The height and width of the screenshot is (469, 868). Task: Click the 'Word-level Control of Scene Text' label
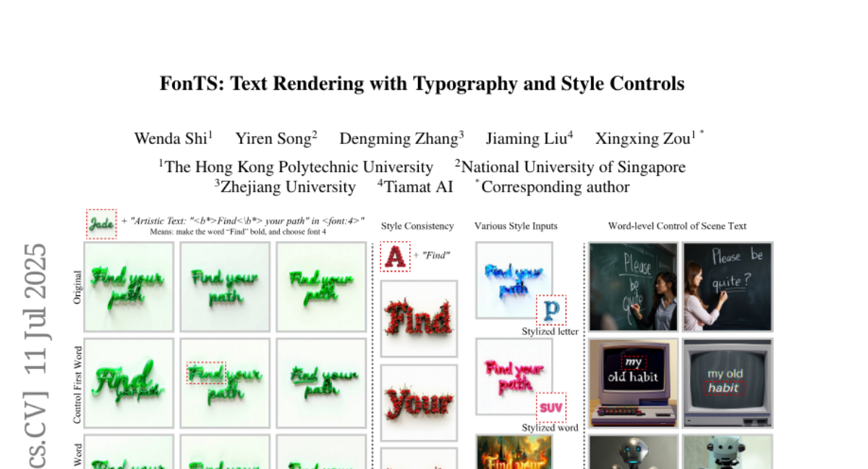[677, 226]
